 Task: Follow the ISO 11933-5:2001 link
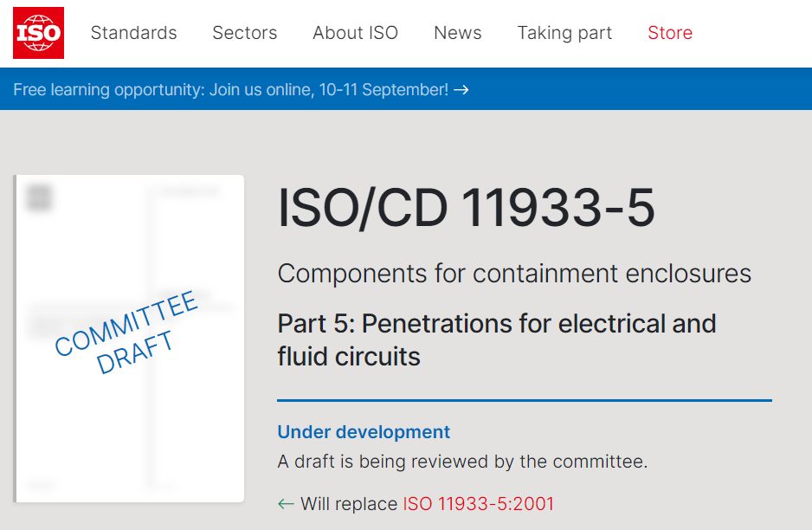click(479, 503)
